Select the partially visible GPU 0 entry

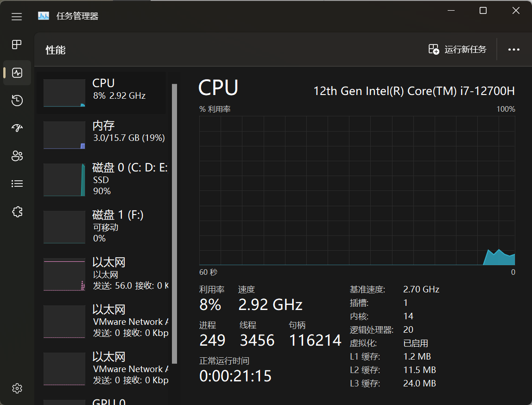pos(102,401)
